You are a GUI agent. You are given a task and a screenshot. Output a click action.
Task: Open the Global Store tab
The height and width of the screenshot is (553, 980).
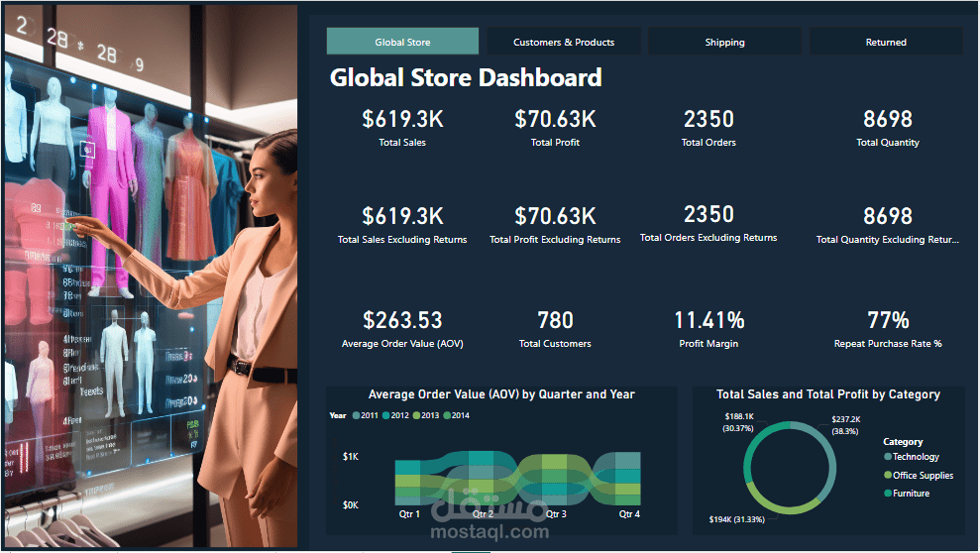click(x=402, y=42)
